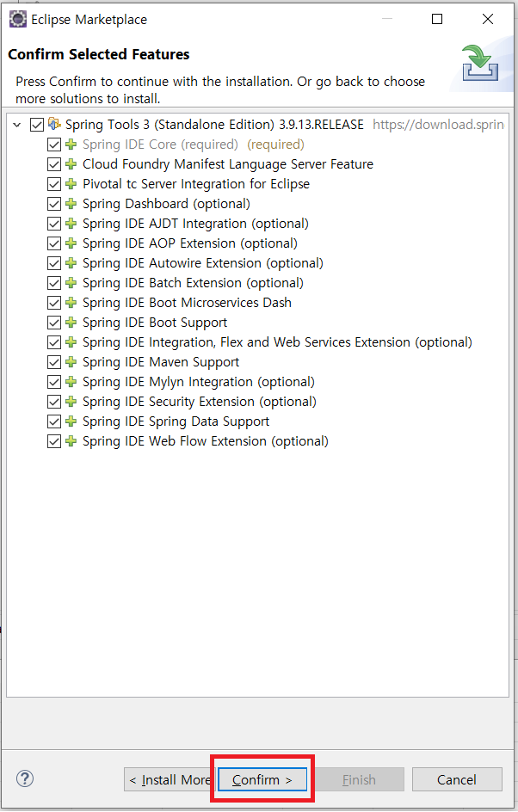Viewport: 518px width, 812px height.
Task: Toggle Spring IDE Batch Extension checkbox
Action: point(54,283)
